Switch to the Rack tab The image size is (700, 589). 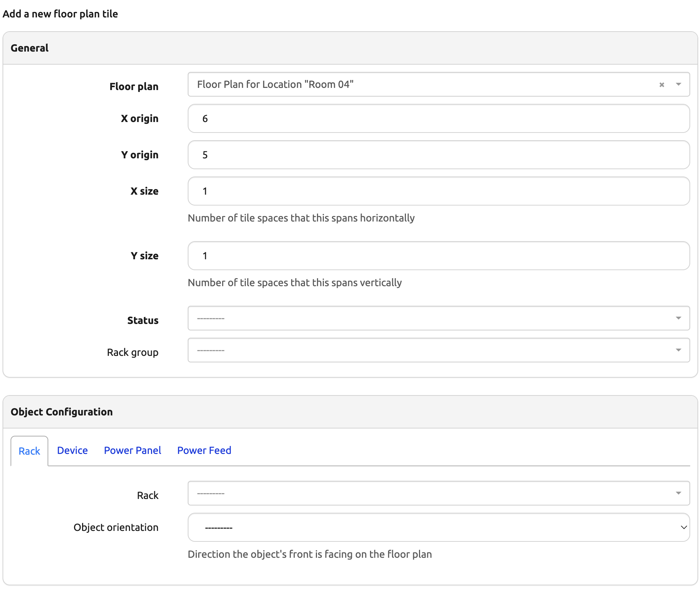click(x=29, y=451)
